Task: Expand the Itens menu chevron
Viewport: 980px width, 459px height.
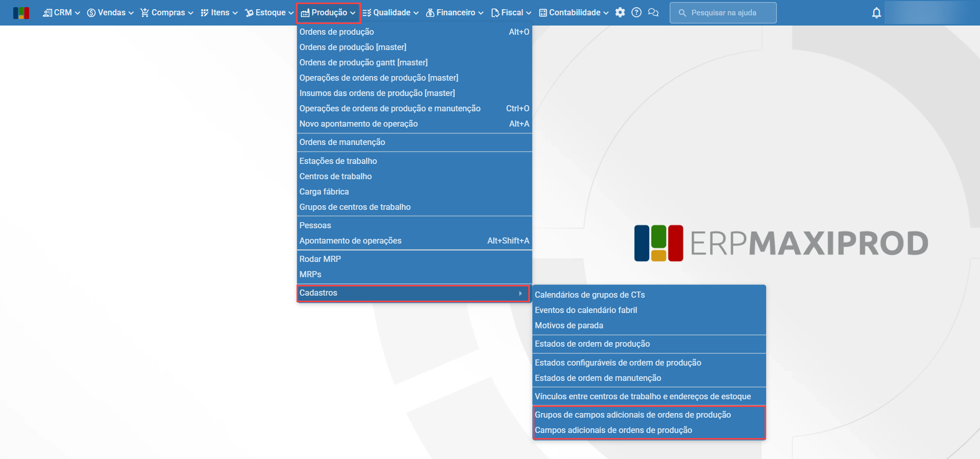Action: 235,13
